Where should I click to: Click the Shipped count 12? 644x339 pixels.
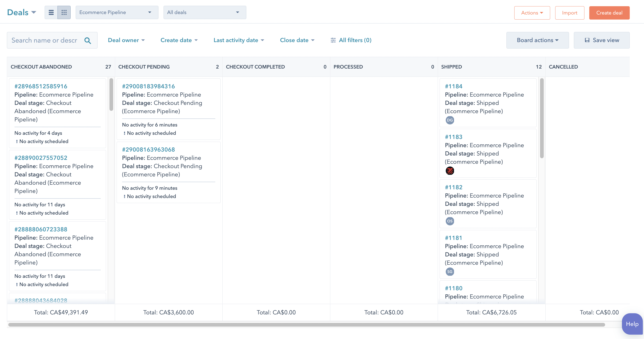(538, 67)
